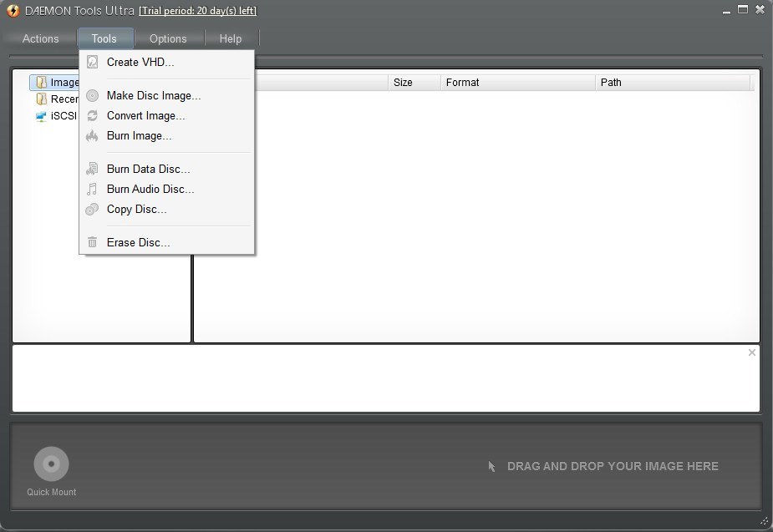Viewport: 773px width, 532px height.
Task: Click the Make Disc Image icon
Action: [x=92, y=95]
